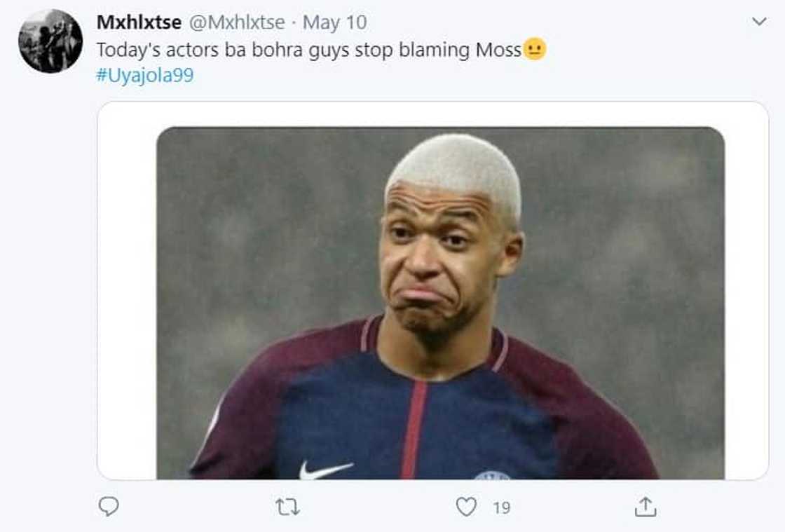Viewport: 785px width, 532px height.
Task: Share the tweet via the upload icon
Action: [646, 506]
